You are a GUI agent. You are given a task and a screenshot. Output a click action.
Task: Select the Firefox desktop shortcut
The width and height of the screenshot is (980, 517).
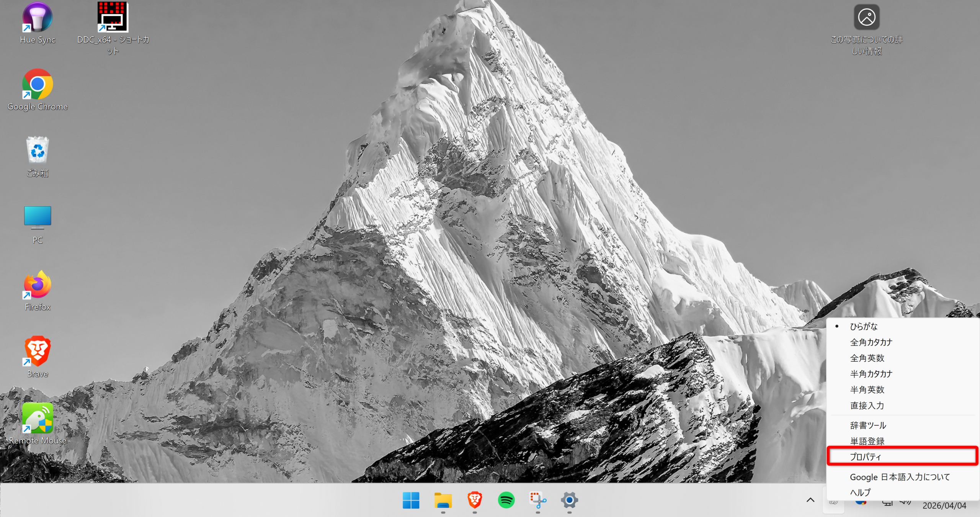tap(37, 285)
